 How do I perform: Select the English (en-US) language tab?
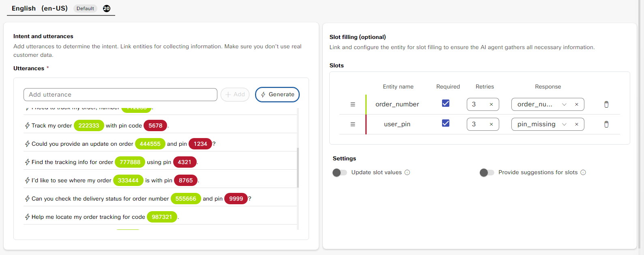coord(40,9)
